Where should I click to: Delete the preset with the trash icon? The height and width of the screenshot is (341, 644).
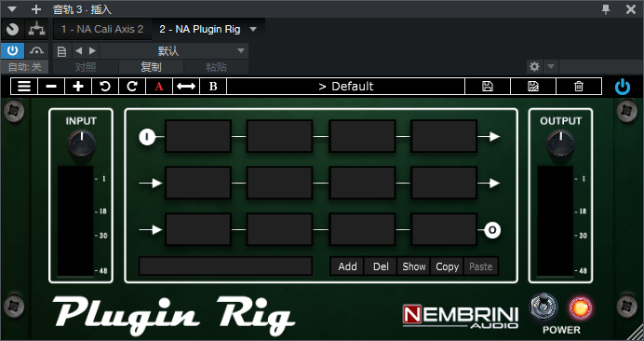[579, 87]
